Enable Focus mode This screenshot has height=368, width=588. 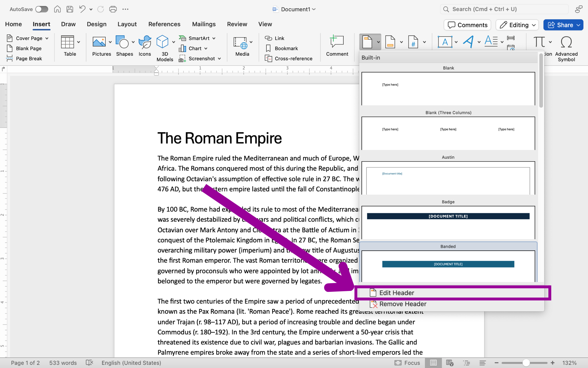tap(407, 363)
